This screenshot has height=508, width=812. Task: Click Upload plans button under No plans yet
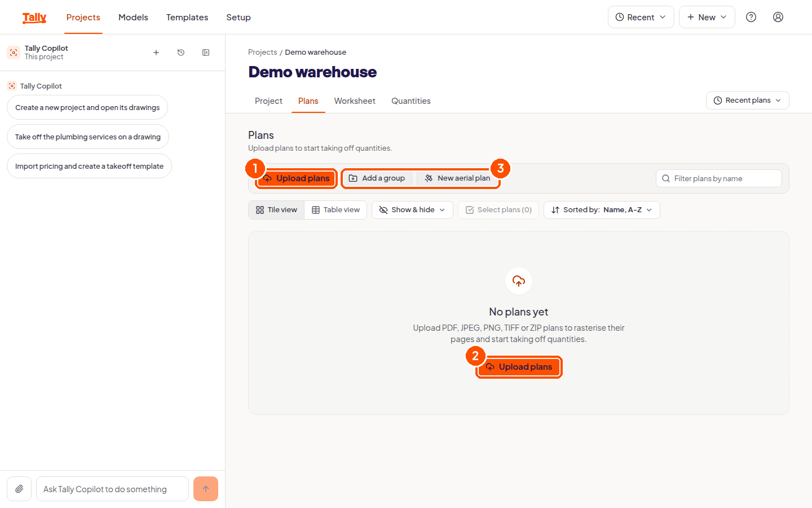pyautogui.click(x=519, y=367)
